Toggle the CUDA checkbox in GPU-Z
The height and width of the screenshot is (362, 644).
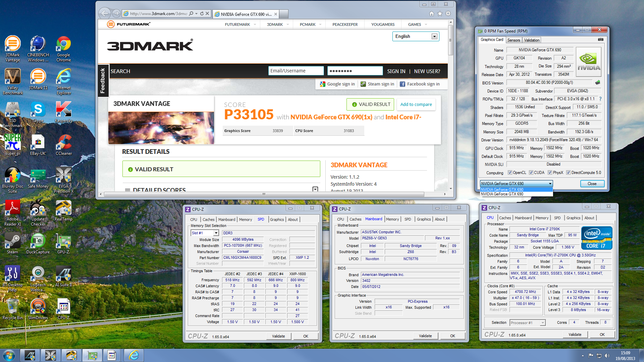pyautogui.click(x=531, y=173)
